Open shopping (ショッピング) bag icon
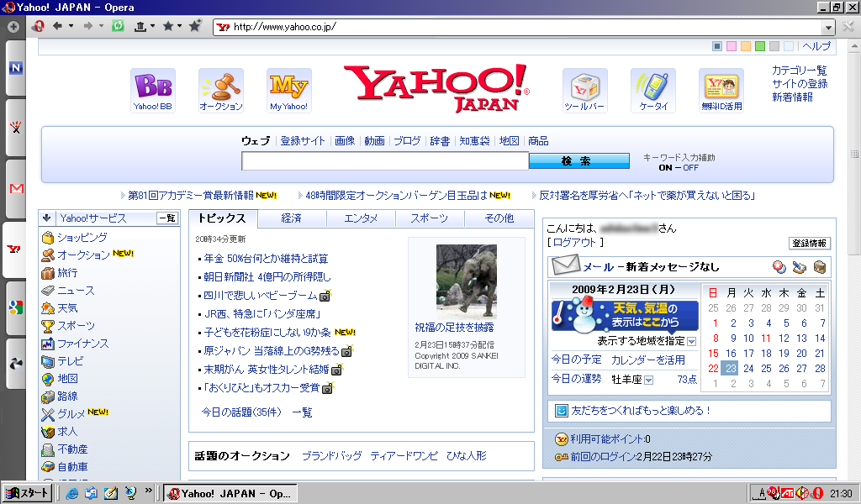This screenshot has width=861, height=504. 48,238
